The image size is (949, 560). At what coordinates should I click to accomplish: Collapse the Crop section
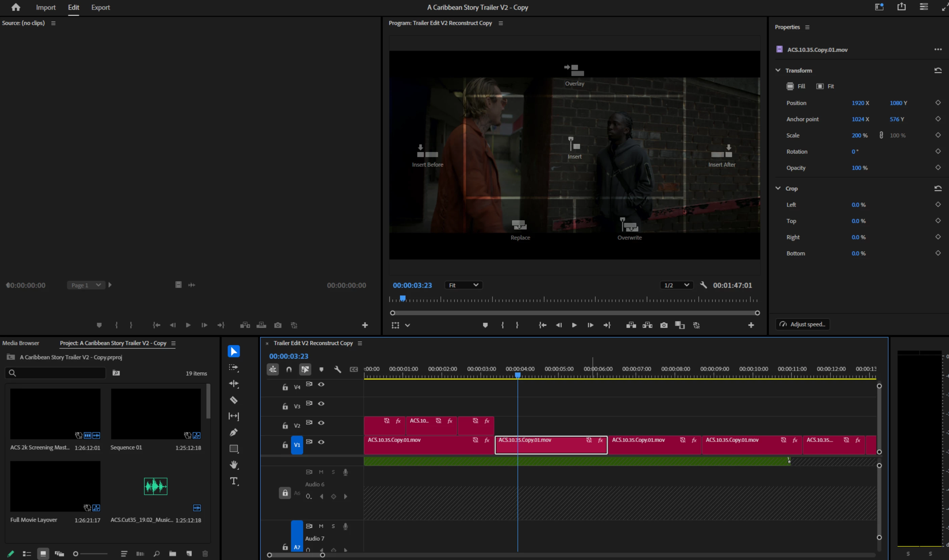pyautogui.click(x=778, y=188)
